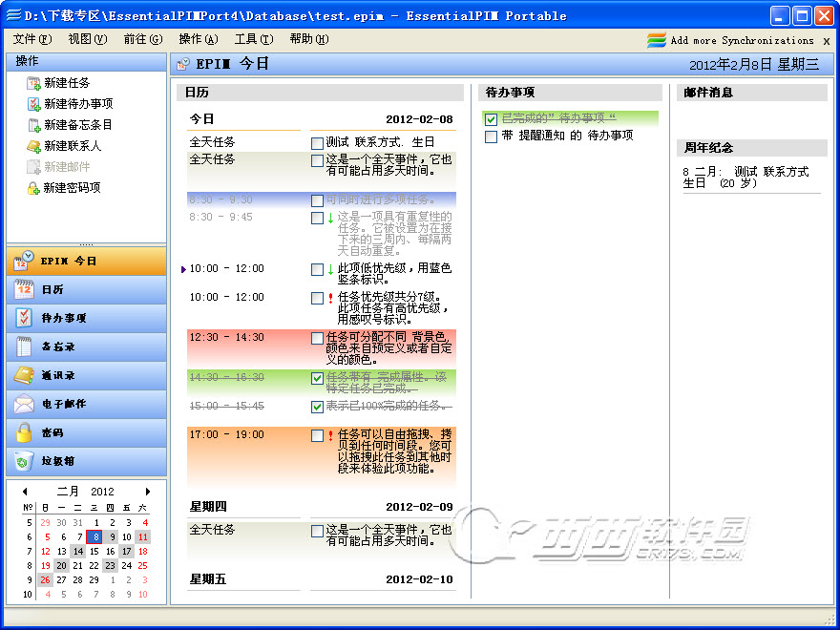
Task: Select day 14 in the mini calendar
Action: tap(77, 551)
